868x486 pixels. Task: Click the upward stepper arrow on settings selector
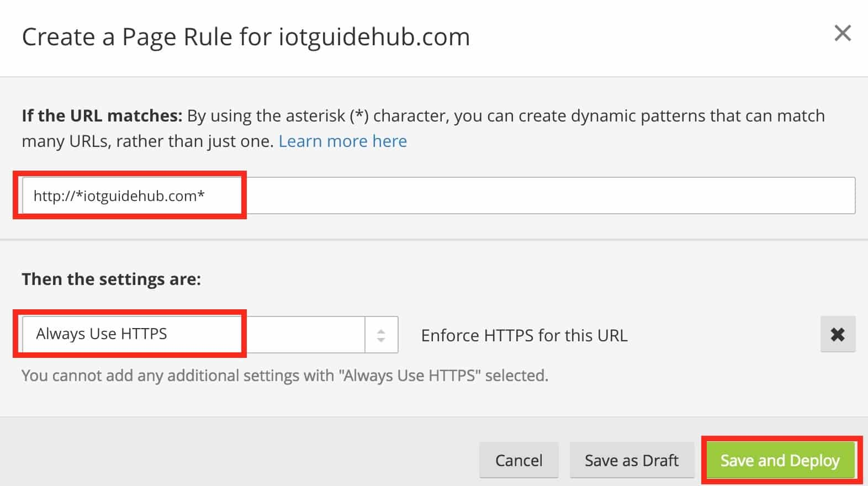[380, 329]
